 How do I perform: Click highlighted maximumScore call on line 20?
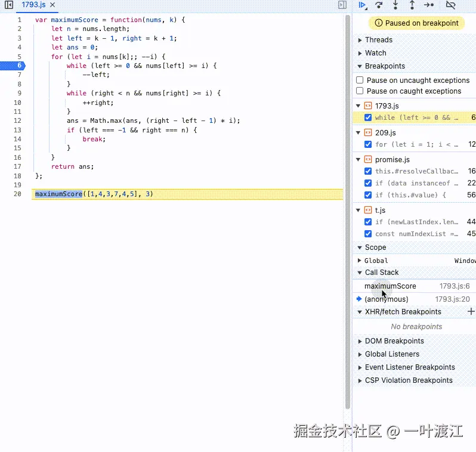coord(58,194)
